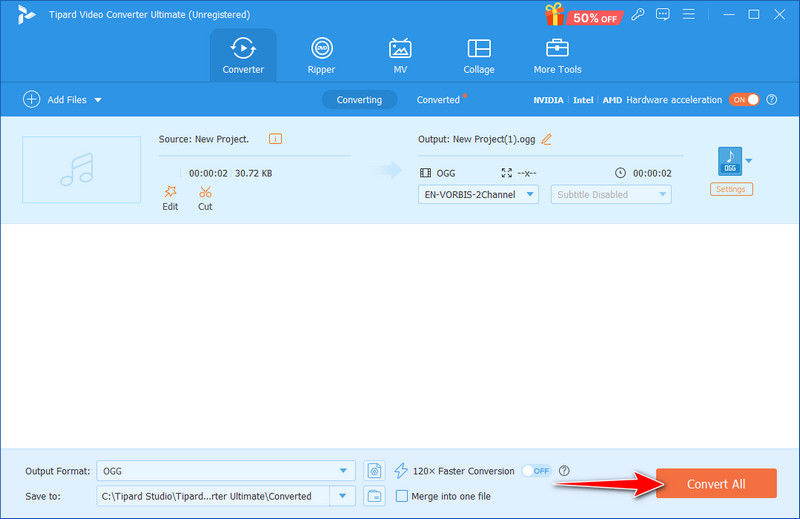Image resolution: width=800 pixels, height=519 pixels.
Task: Show source file info icon
Action: 276,139
